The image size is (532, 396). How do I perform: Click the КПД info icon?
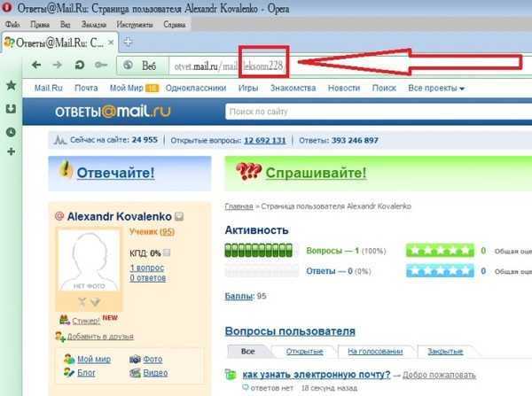coord(167,252)
